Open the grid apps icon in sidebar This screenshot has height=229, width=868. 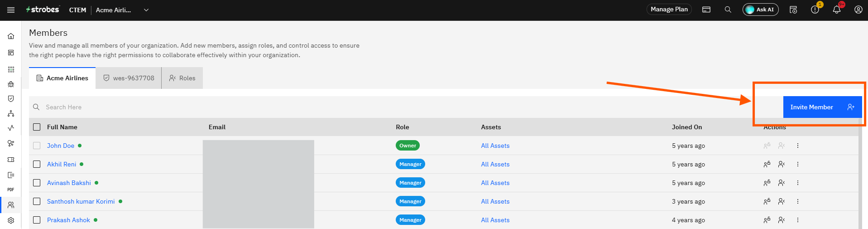click(x=11, y=69)
